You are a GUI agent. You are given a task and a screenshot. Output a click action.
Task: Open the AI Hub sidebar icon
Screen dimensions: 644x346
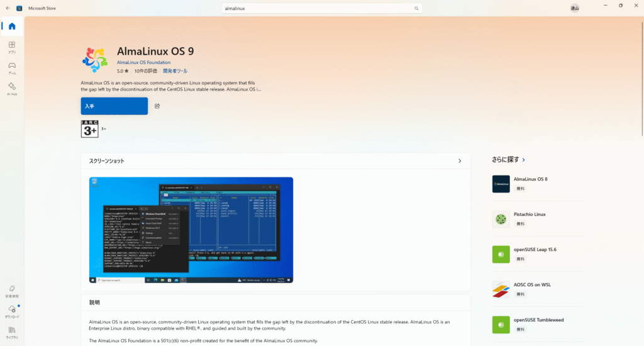tap(12, 89)
